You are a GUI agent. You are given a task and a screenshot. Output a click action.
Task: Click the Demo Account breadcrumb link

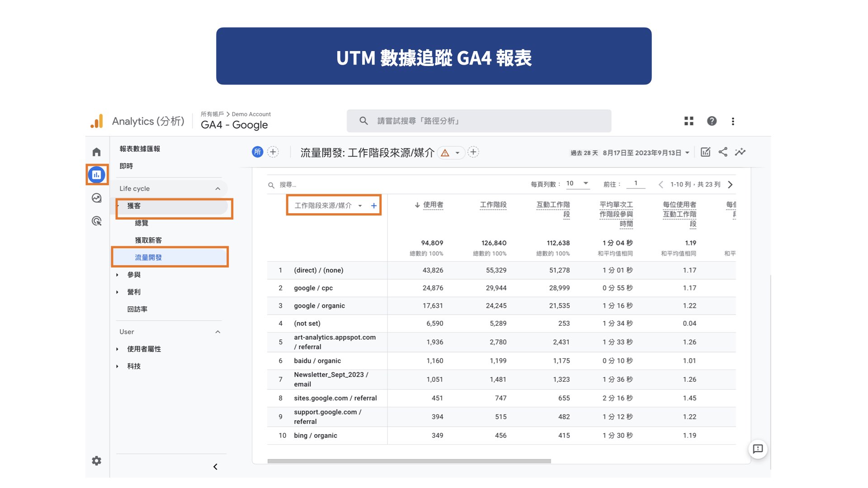(x=251, y=114)
